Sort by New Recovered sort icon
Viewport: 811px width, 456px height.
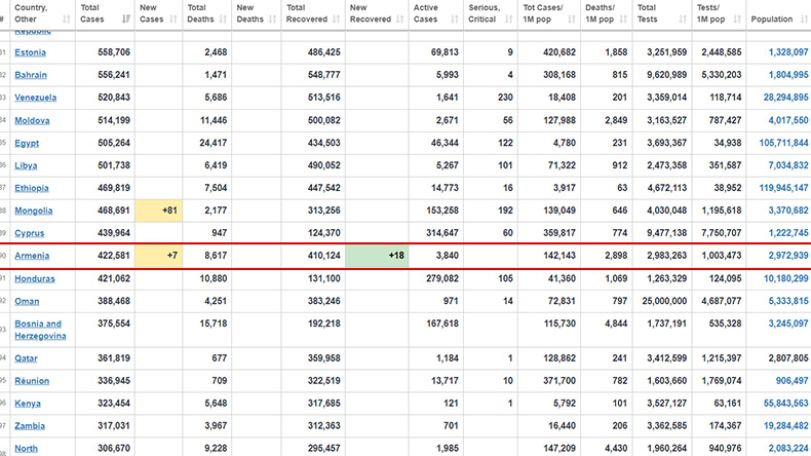[400, 20]
